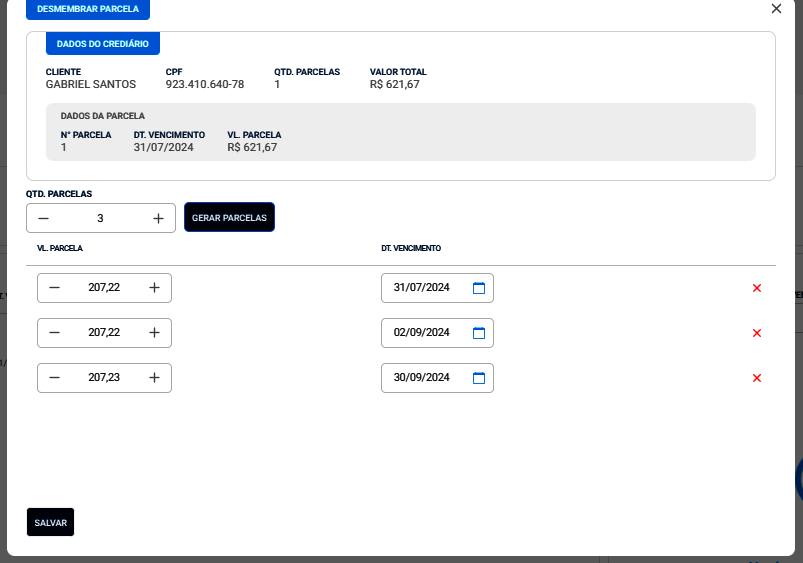803x563 pixels.
Task: Decrease the 207,23 installment value
Action: coord(54,378)
